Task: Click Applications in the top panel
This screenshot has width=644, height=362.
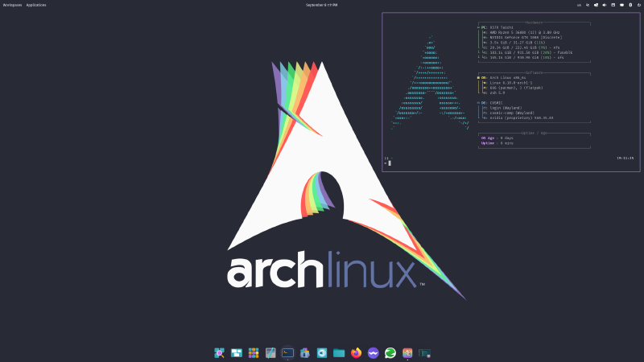Action: 36,5
